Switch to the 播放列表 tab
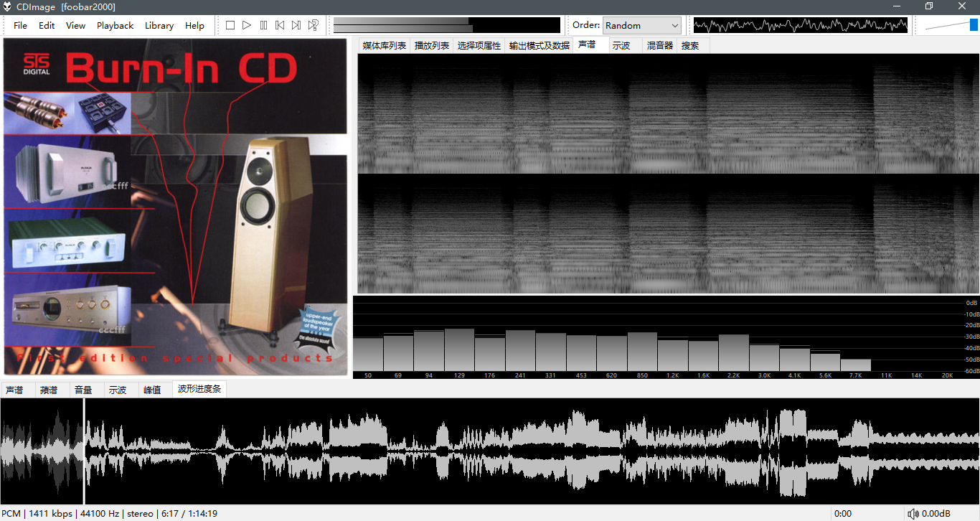 tap(432, 45)
